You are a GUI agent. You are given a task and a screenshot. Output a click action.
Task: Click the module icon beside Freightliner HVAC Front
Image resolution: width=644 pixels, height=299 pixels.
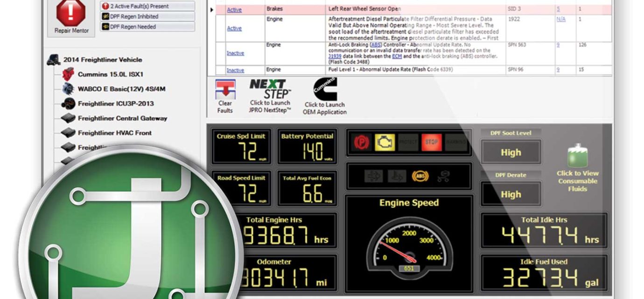point(68,133)
